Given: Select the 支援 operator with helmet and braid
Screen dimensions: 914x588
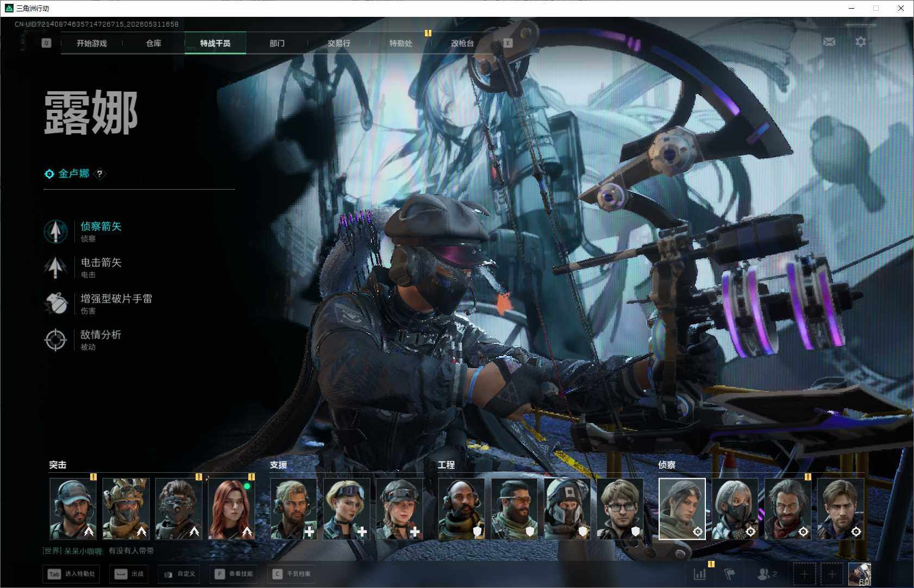Looking at the screenshot, I should (x=399, y=509).
